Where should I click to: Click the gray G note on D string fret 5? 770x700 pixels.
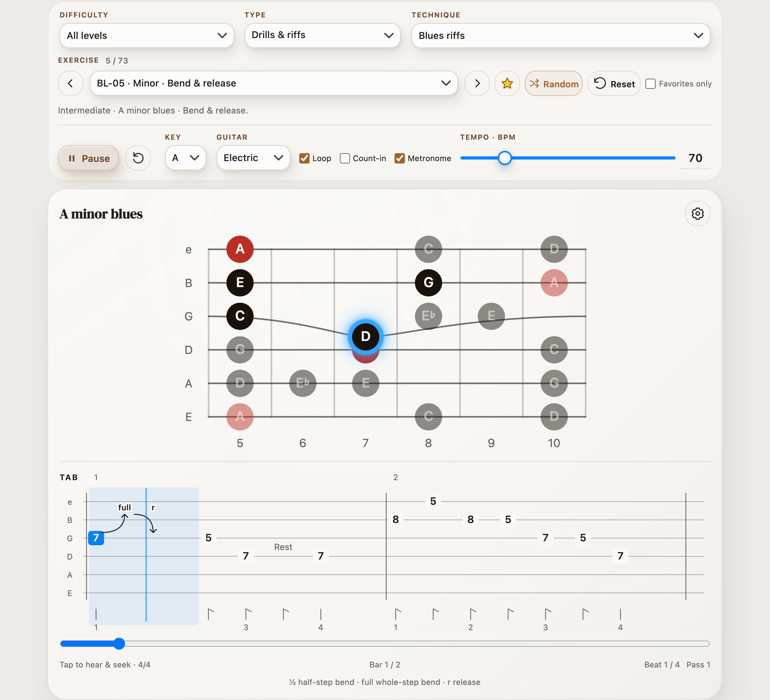tap(240, 349)
